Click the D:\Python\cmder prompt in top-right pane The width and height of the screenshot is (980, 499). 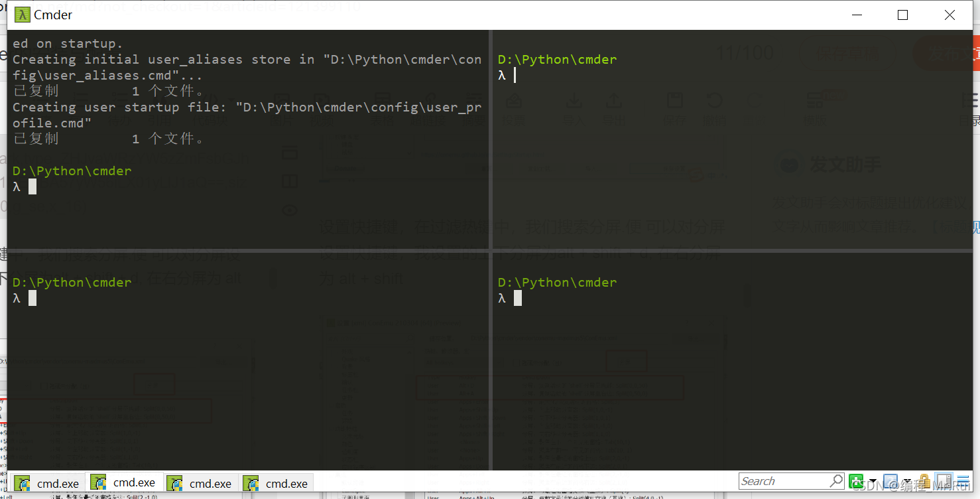pyautogui.click(x=557, y=59)
